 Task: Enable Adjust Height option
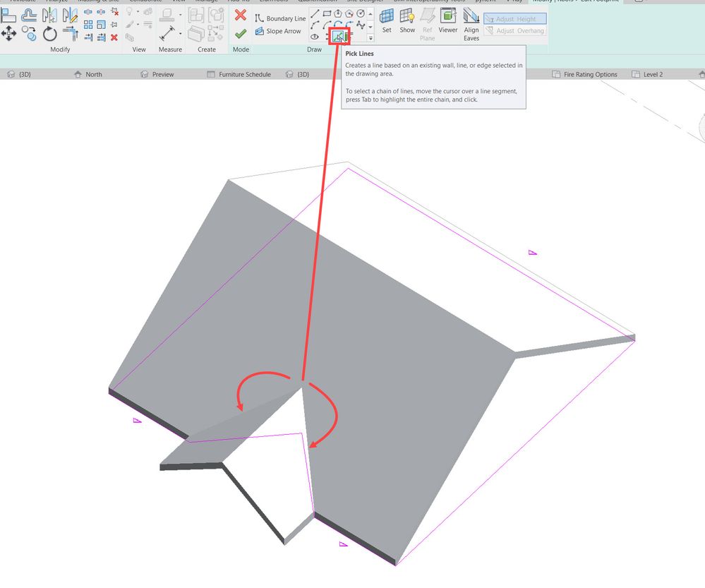(514, 19)
